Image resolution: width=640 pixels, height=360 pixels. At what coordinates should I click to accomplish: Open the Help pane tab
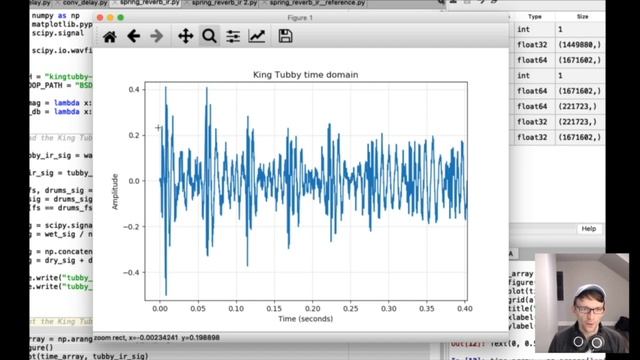589,229
